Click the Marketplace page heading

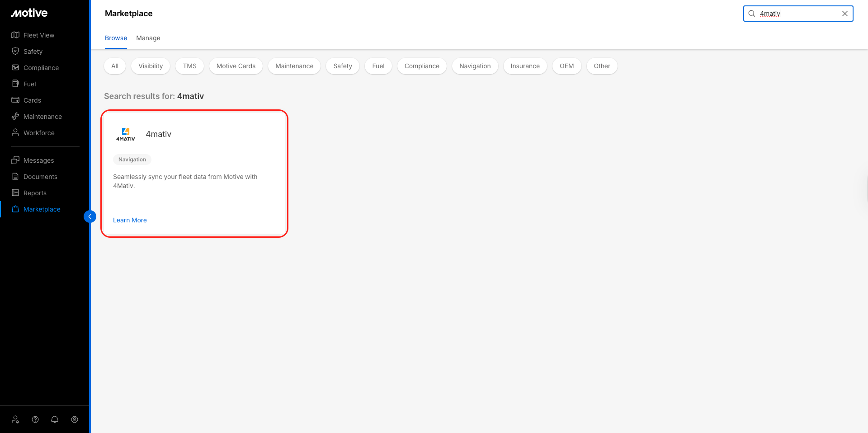(129, 14)
